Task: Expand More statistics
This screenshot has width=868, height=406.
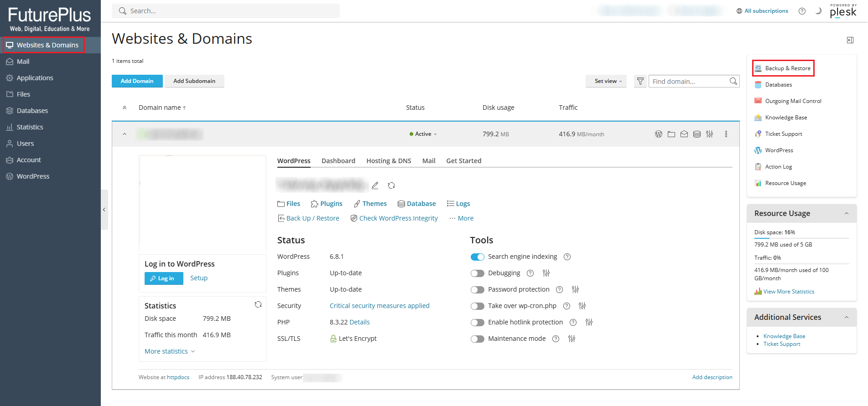Action: tap(170, 351)
